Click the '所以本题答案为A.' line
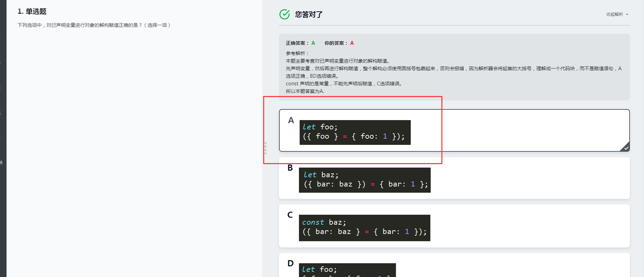This screenshot has width=644, height=277. (x=305, y=91)
